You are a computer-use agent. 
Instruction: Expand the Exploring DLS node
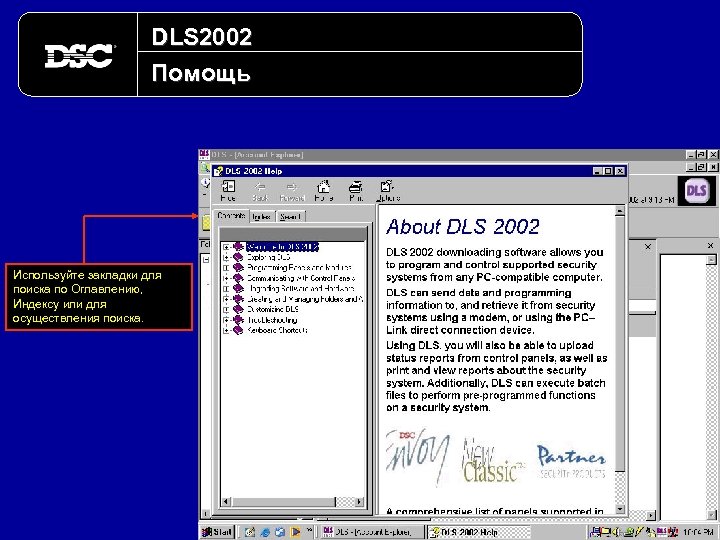point(226,258)
